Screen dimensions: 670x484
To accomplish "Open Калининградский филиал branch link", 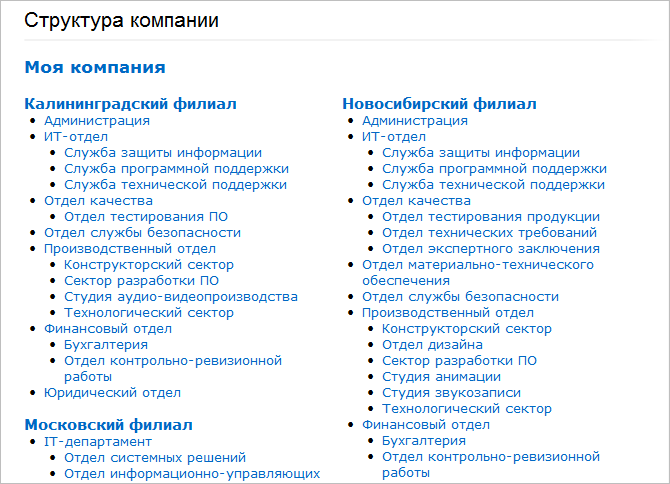I will [x=130, y=104].
